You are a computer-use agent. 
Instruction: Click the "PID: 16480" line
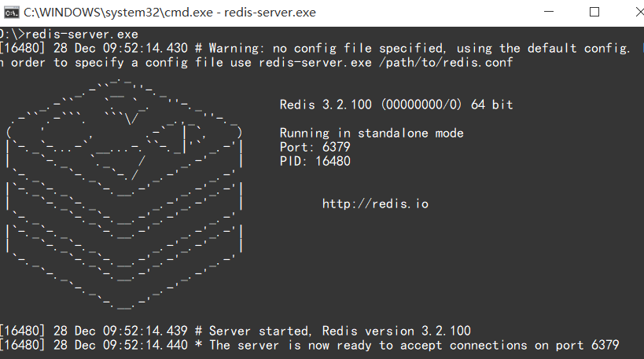click(x=315, y=161)
